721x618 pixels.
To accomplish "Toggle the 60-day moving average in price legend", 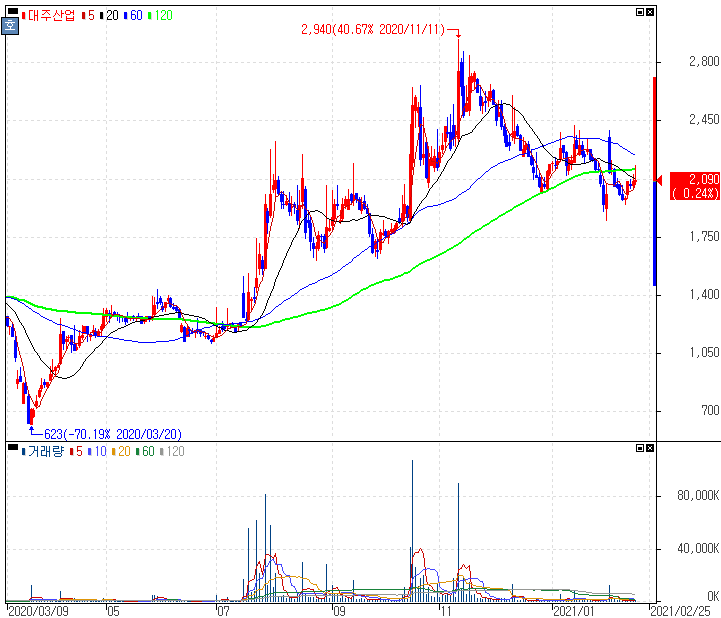I will (133, 16).
